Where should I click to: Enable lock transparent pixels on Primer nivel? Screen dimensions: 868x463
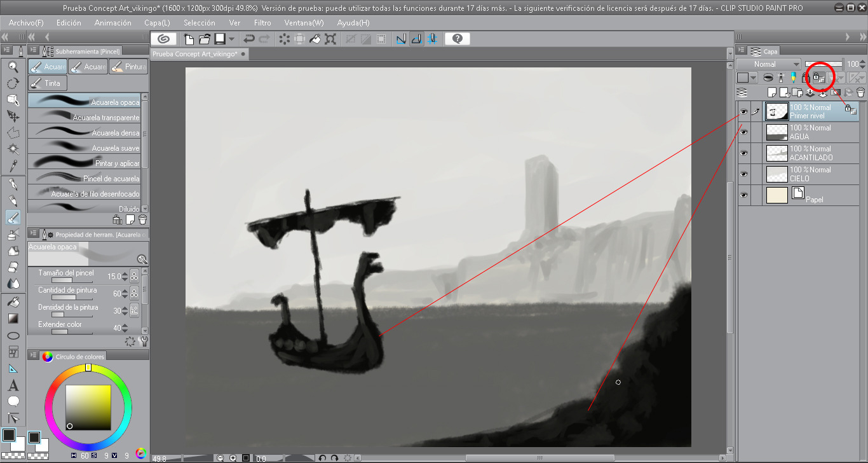pos(819,77)
